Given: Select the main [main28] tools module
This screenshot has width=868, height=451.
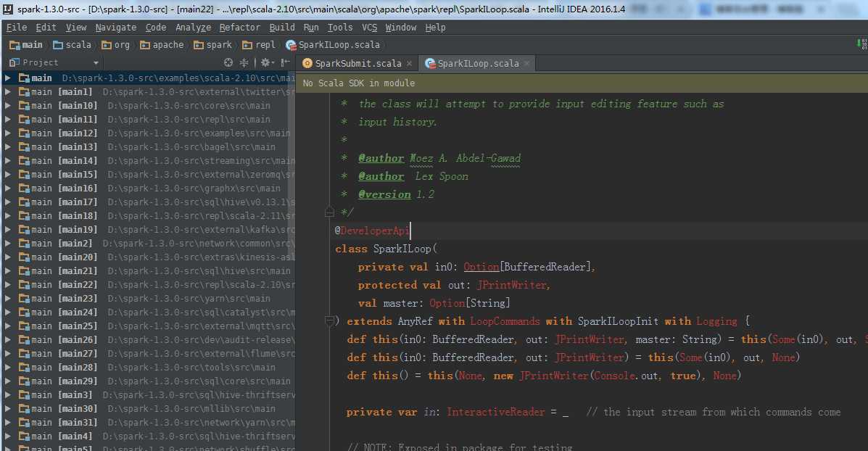Looking at the screenshot, I should 148,368.
